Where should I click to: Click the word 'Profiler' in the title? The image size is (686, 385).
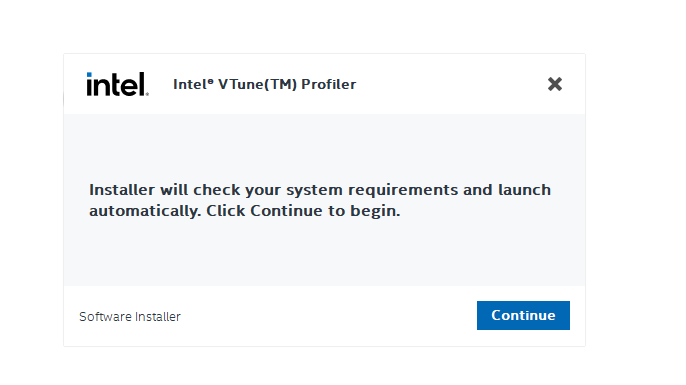329,84
